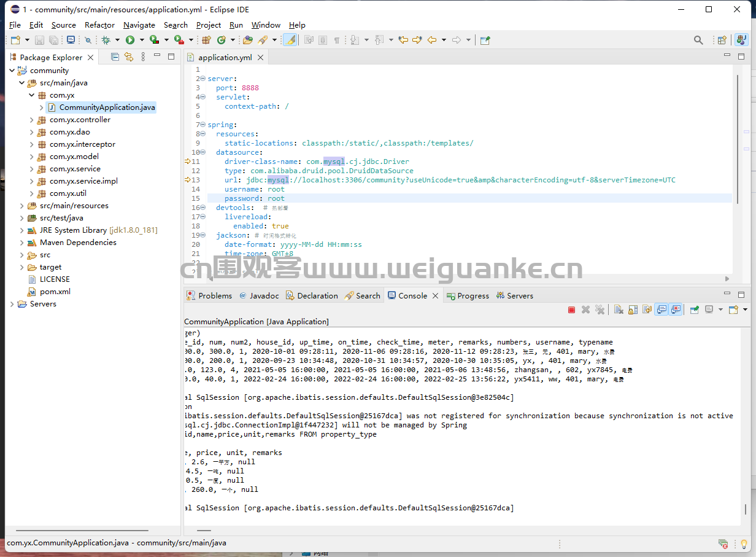Screen dimensions: 756x557
Task: Toggle Show Whitespace Characters
Action: pos(337,40)
